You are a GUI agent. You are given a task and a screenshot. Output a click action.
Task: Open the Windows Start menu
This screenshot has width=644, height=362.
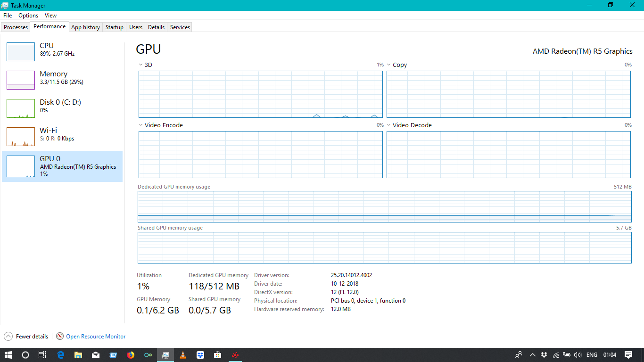click(x=8, y=355)
